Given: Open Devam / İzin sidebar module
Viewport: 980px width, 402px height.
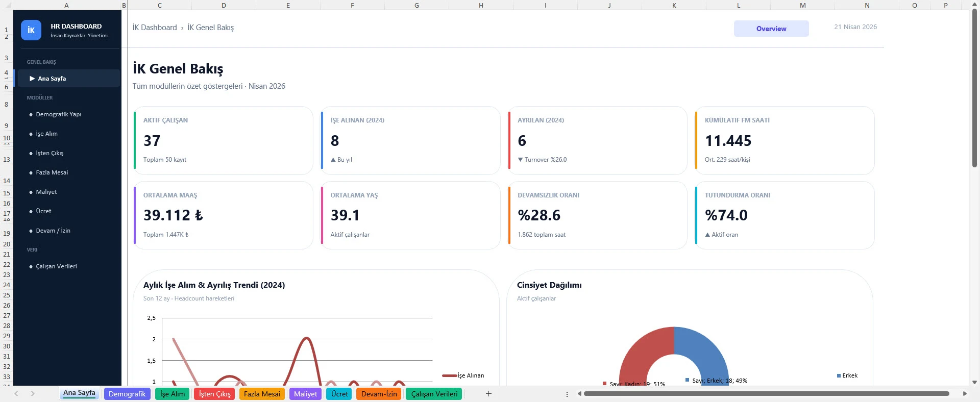Looking at the screenshot, I should [x=53, y=231].
